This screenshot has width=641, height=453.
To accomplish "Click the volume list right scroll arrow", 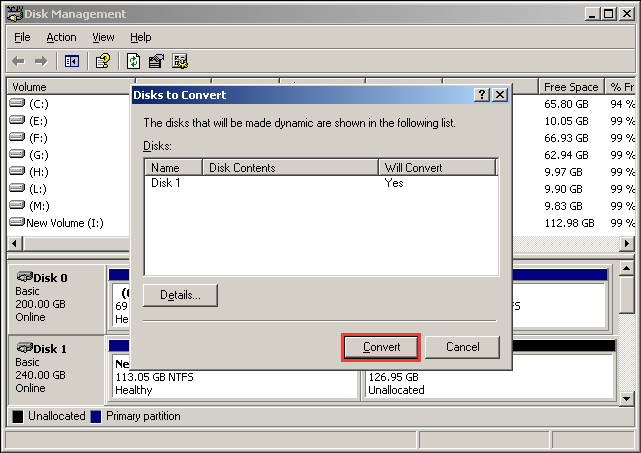I will click(x=627, y=244).
